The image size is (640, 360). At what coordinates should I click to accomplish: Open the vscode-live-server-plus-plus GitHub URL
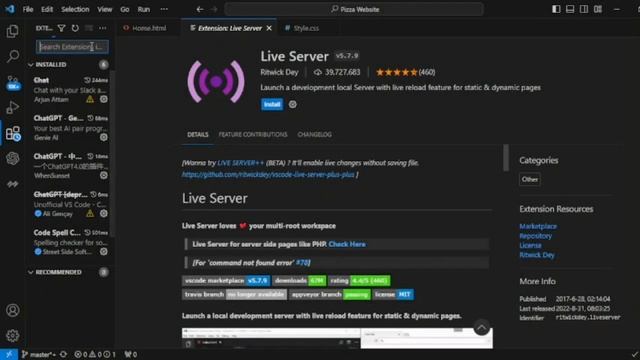[268, 175]
